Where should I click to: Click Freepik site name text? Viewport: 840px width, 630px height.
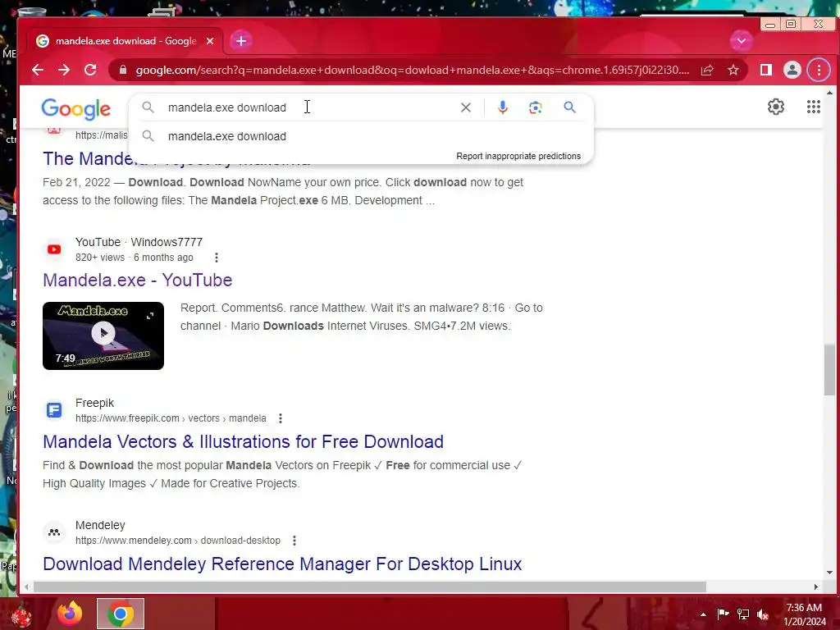95,403
